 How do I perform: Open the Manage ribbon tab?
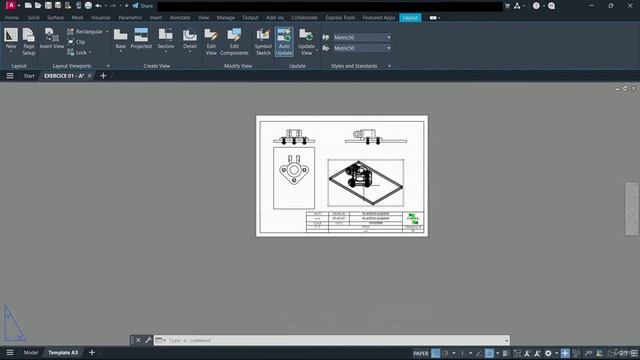click(226, 18)
